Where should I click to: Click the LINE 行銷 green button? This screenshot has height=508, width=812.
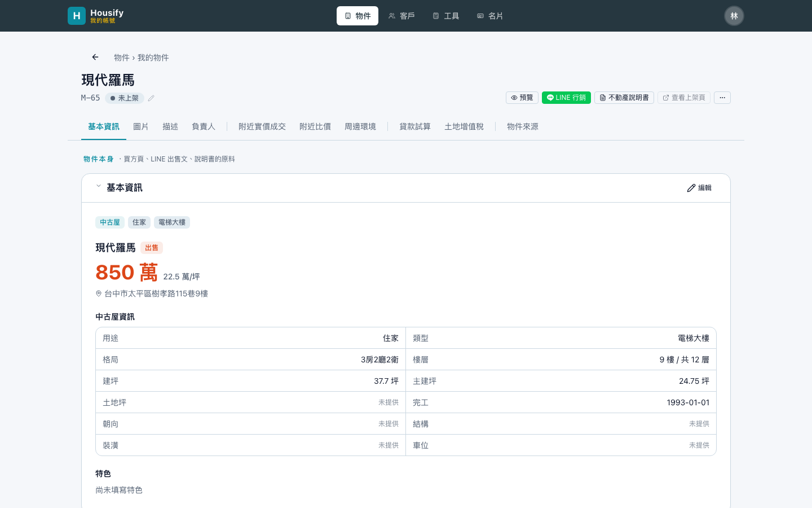click(x=566, y=98)
